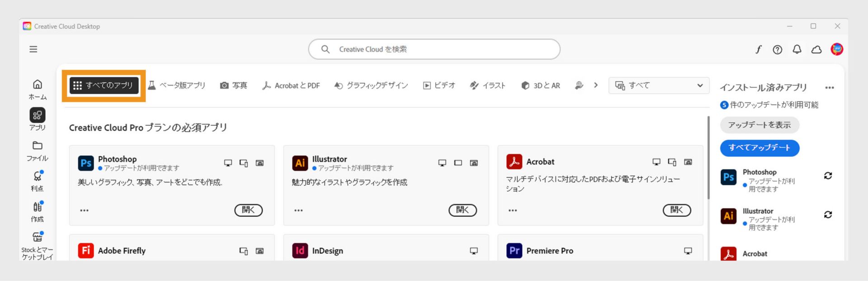Switch to the イラスト tab
The height and width of the screenshot is (281, 868).
click(487, 86)
